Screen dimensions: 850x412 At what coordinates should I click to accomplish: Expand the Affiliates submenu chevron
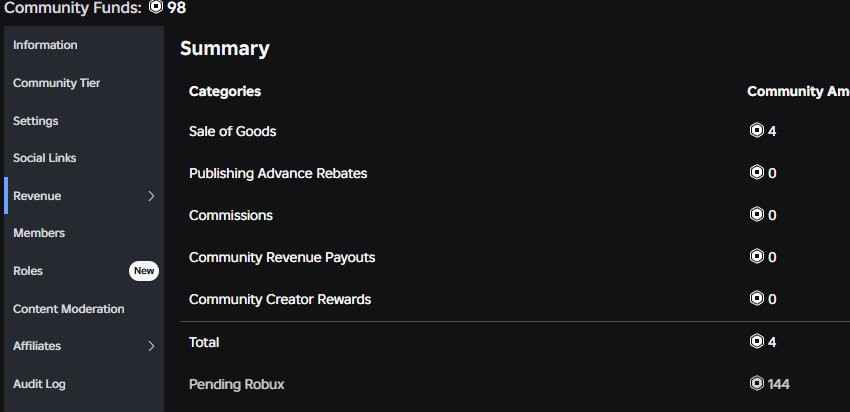pyautogui.click(x=151, y=346)
